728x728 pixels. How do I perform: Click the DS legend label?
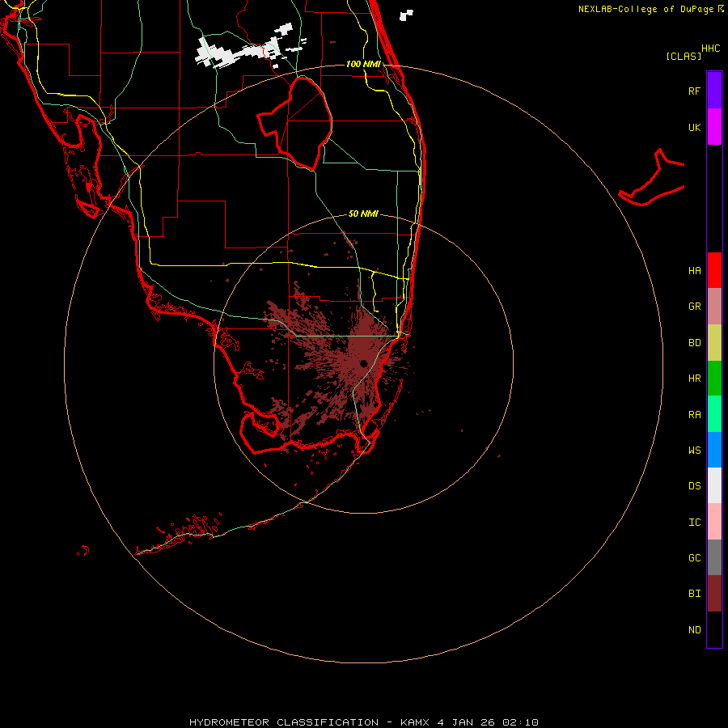[694, 486]
